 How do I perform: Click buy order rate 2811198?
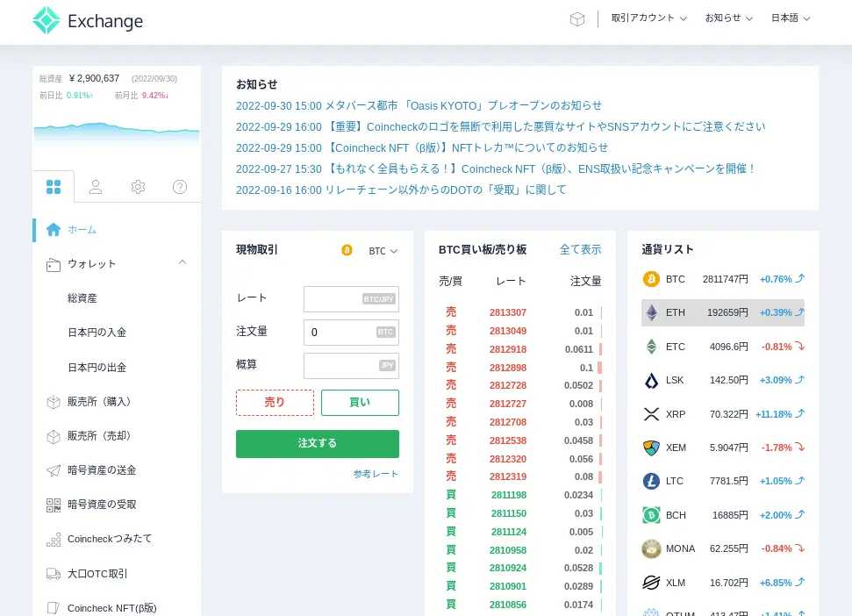coord(509,495)
